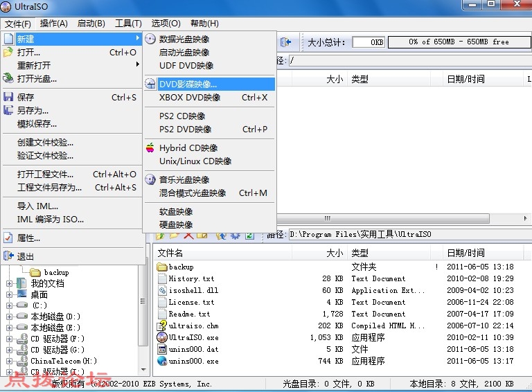Screen dimensions: 532x392
Task: Click the local toolbar gear settings icon
Action: coord(235,235)
